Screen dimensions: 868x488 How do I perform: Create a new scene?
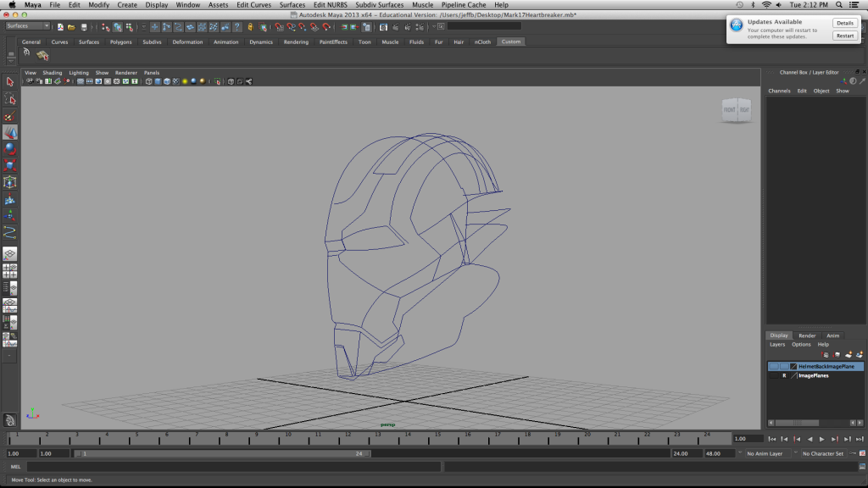tap(60, 26)
